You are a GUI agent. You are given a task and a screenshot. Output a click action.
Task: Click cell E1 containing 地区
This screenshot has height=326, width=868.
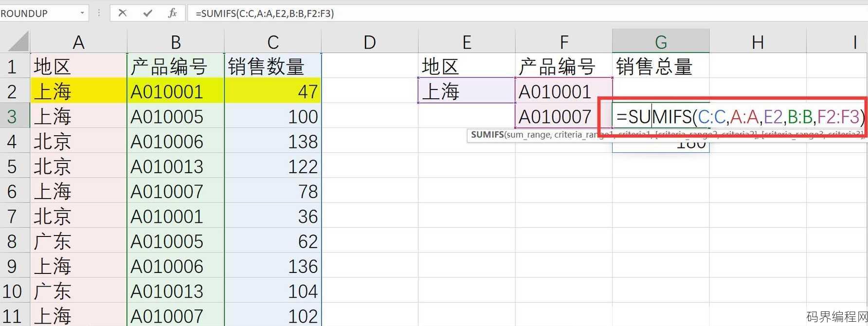point(467,66)
